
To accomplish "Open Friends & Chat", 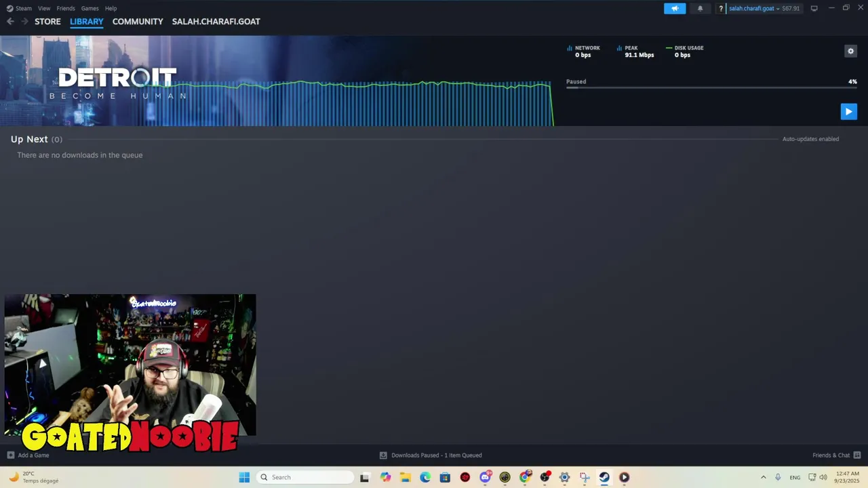I will (x=831, y=455).
